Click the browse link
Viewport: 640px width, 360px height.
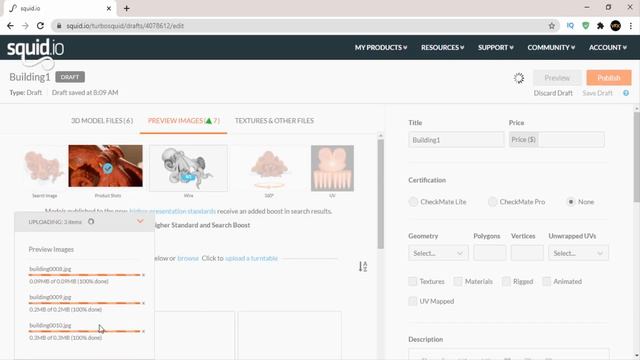pos(188,258)
